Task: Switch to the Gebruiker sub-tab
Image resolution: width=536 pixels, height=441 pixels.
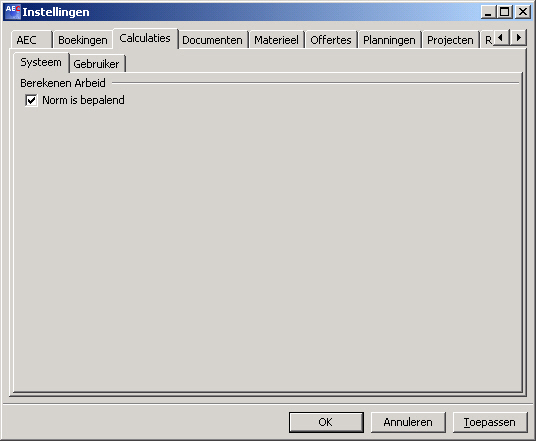Action: point(96,64)
